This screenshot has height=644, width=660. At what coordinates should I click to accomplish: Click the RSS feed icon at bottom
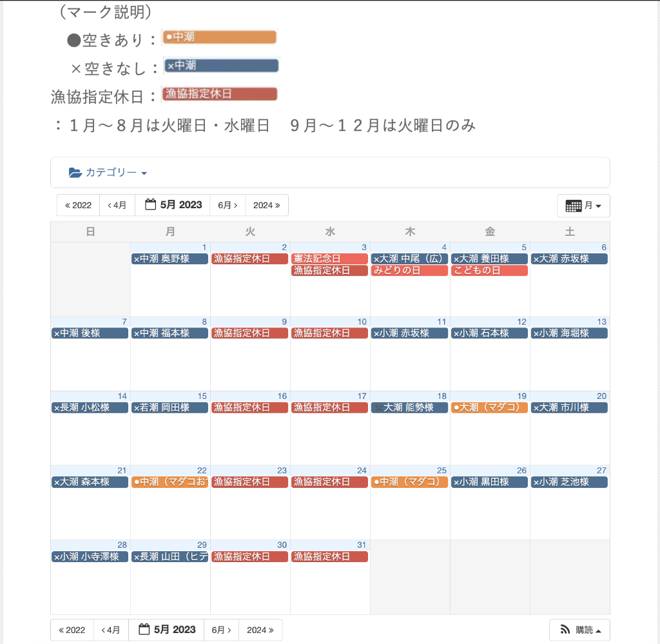565,630
